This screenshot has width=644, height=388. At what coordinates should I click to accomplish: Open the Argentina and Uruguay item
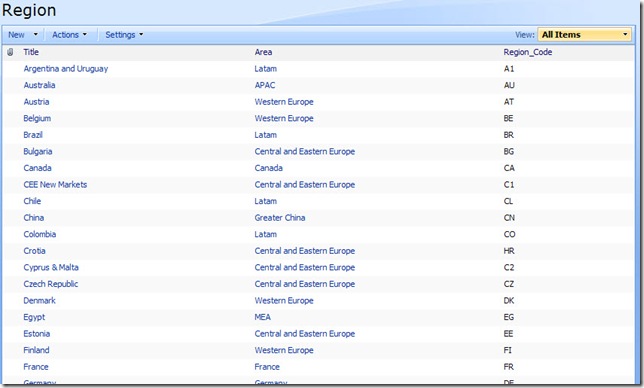[66, 69]
